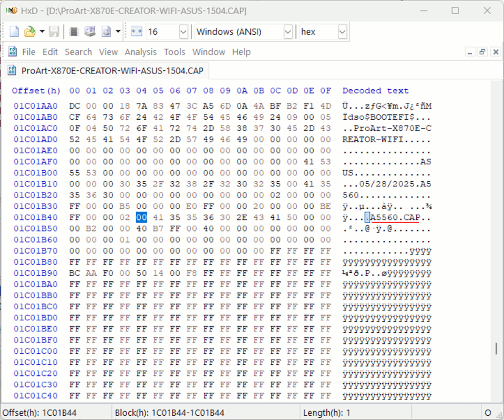Open the Tools menu
The width and height of the screenshot is (504, 420).
174,52
